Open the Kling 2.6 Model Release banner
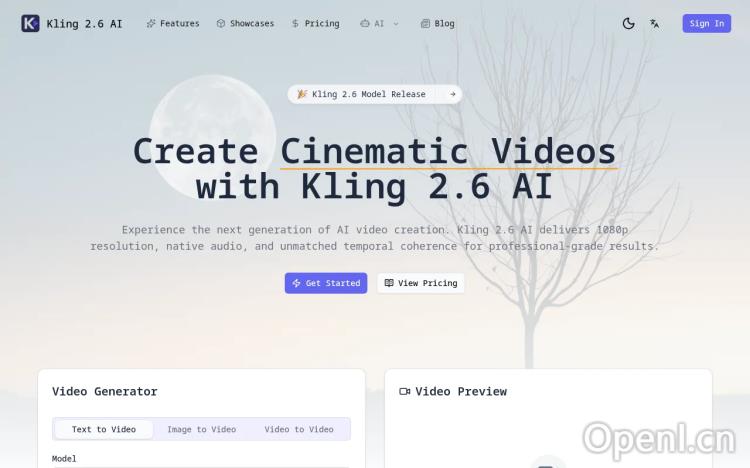This screenshot has height=468, width=750. tap(375, 94)
